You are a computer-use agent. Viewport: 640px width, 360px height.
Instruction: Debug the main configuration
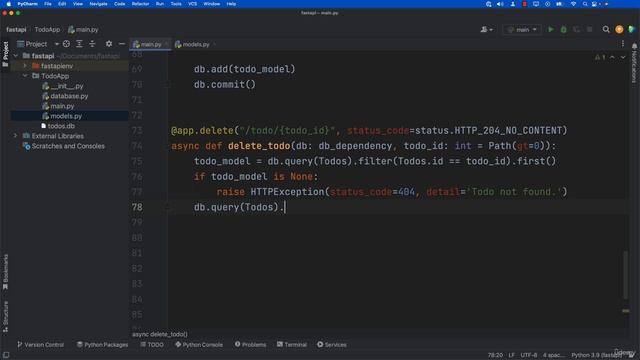click(x=564, y=29)
